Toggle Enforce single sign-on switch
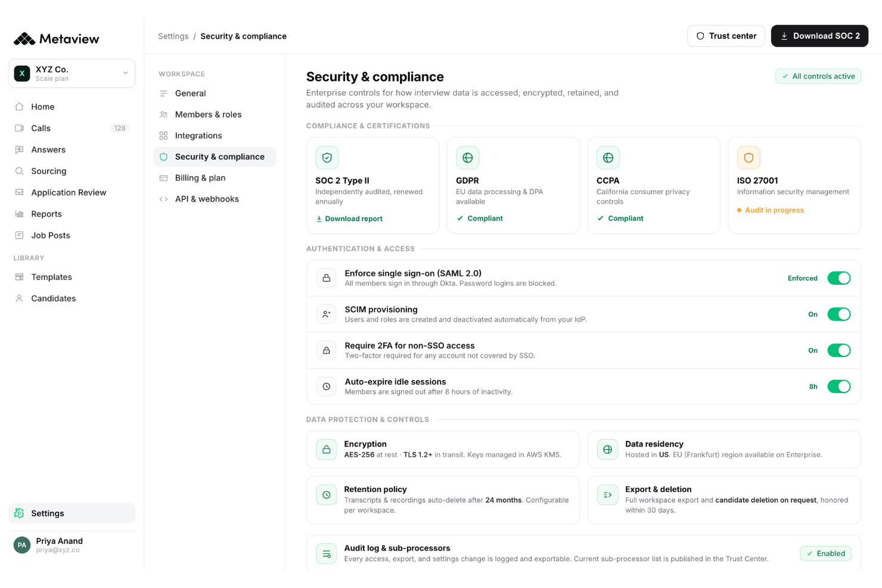Image resolution: width=882 pixels, height=588 pixels. (838, 278)
